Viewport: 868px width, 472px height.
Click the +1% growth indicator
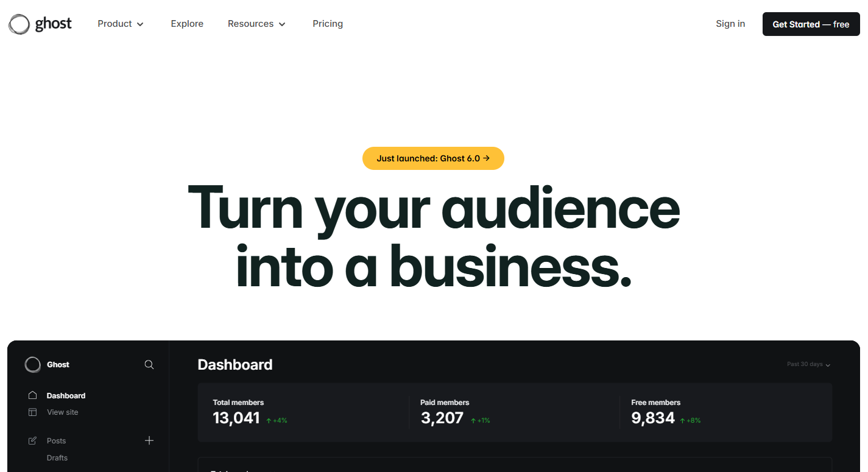[480, 420]
